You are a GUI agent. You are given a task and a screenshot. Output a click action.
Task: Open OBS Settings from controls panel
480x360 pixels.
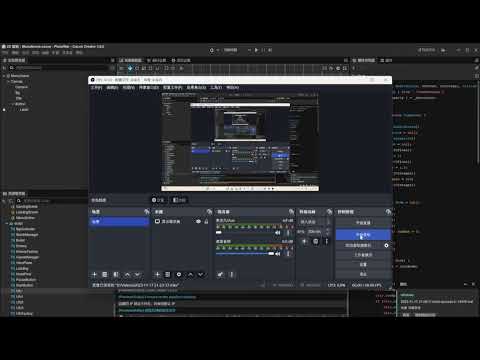[x=363, y=264]
